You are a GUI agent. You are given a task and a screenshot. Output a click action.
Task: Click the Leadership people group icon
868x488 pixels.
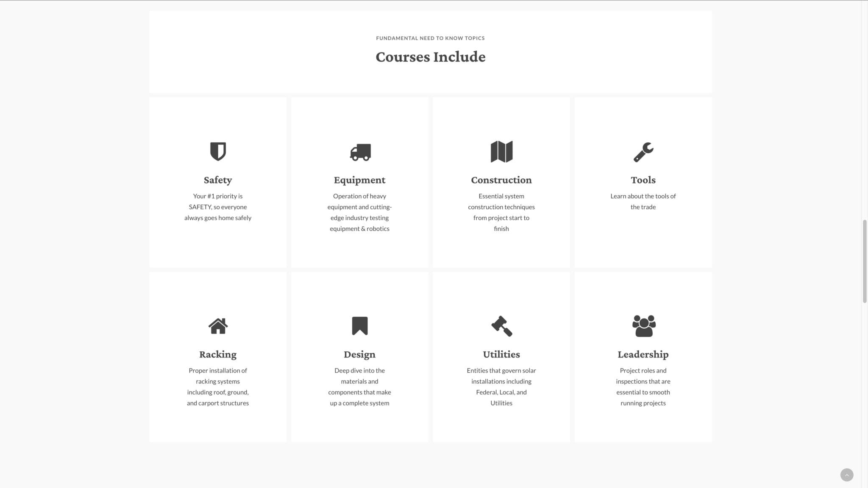pyautogui.click(x=643, y=326)
